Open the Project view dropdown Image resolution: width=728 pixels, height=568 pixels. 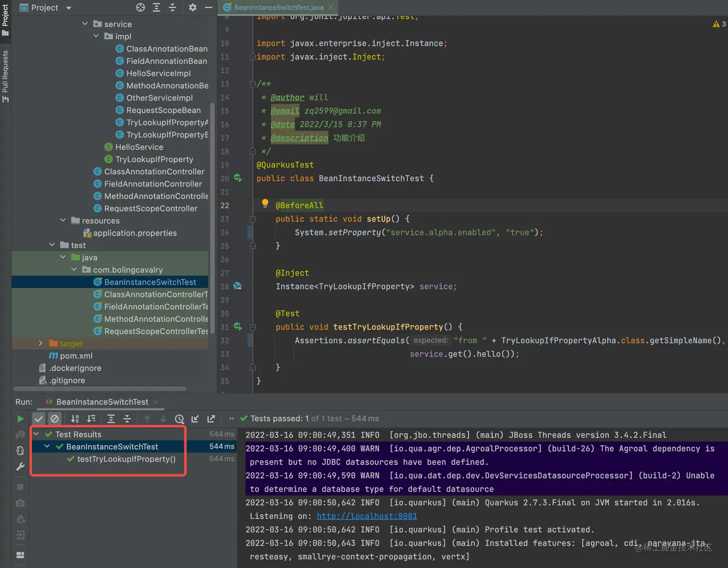pyautogui.click(x=68, y=8)
